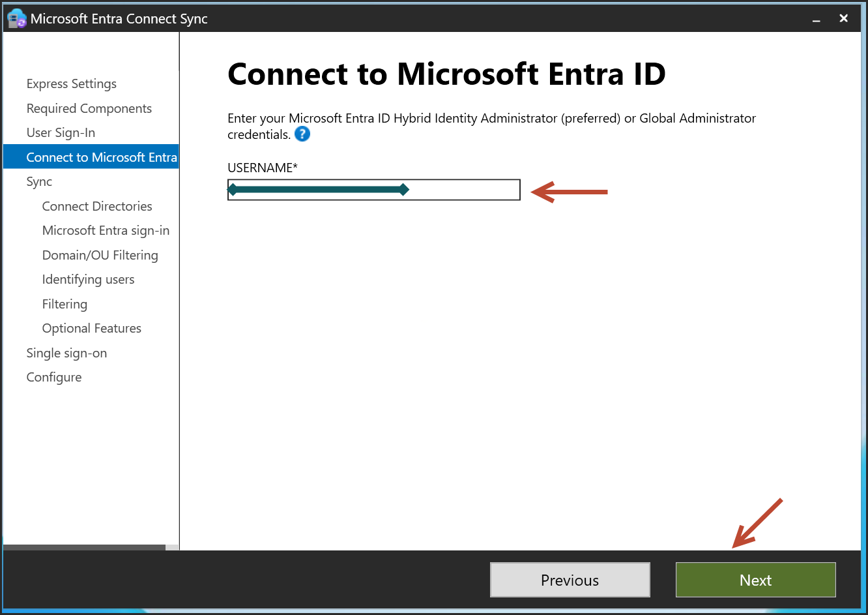Viewport: 868px width, 615px height.
Task: Click the blue help question mark icon
Action: point(302,134)
